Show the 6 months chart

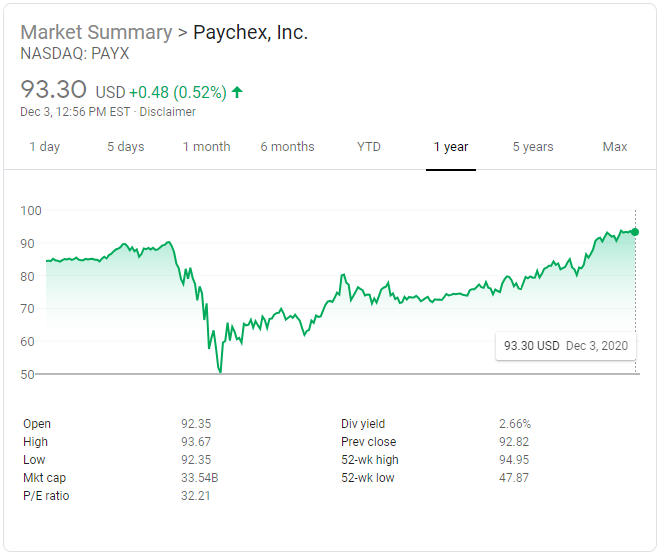click(287, 147)
